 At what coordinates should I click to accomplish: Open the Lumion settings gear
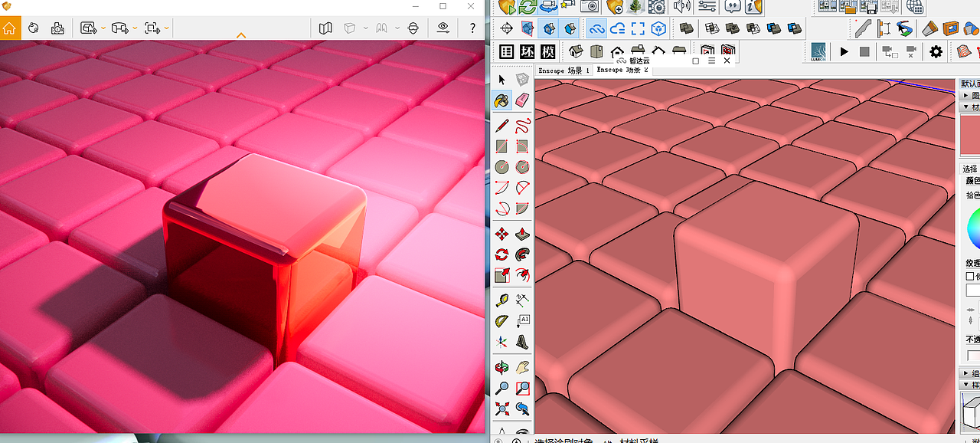click(936, 51)
